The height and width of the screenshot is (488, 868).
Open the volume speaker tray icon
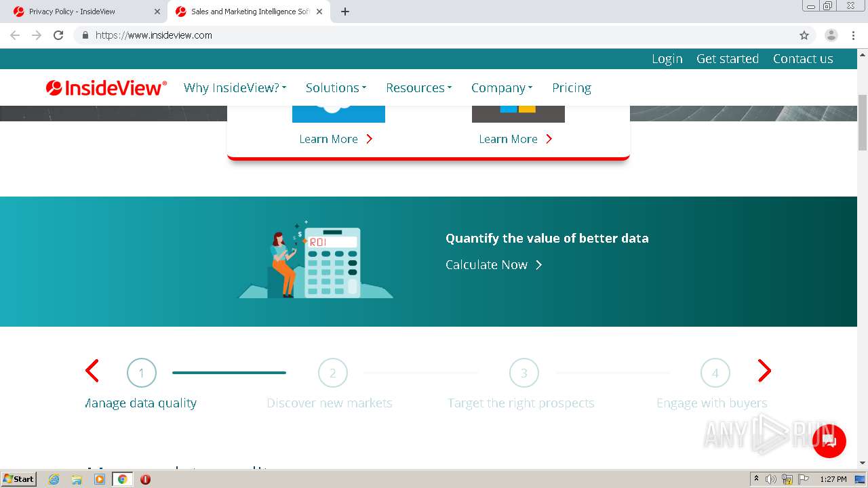tap(771, 479)
